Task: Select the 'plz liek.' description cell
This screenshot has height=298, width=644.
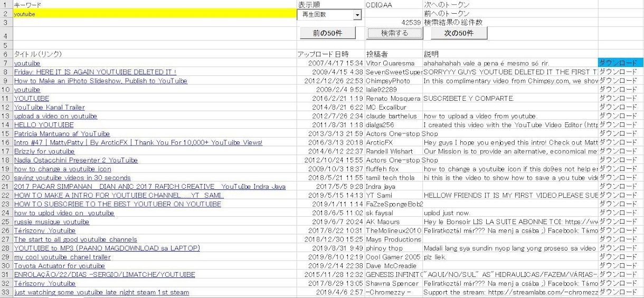Action: point(510,257)
